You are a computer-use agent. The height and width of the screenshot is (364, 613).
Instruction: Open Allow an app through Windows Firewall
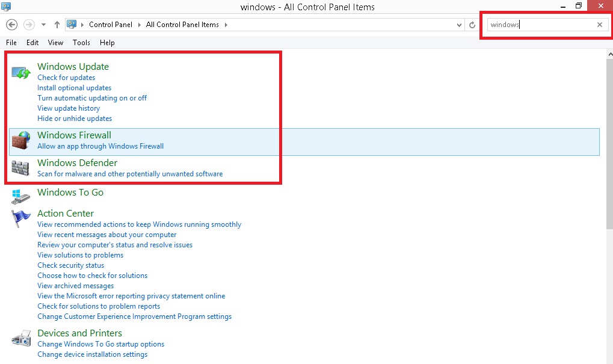click(x=100, y=146)
